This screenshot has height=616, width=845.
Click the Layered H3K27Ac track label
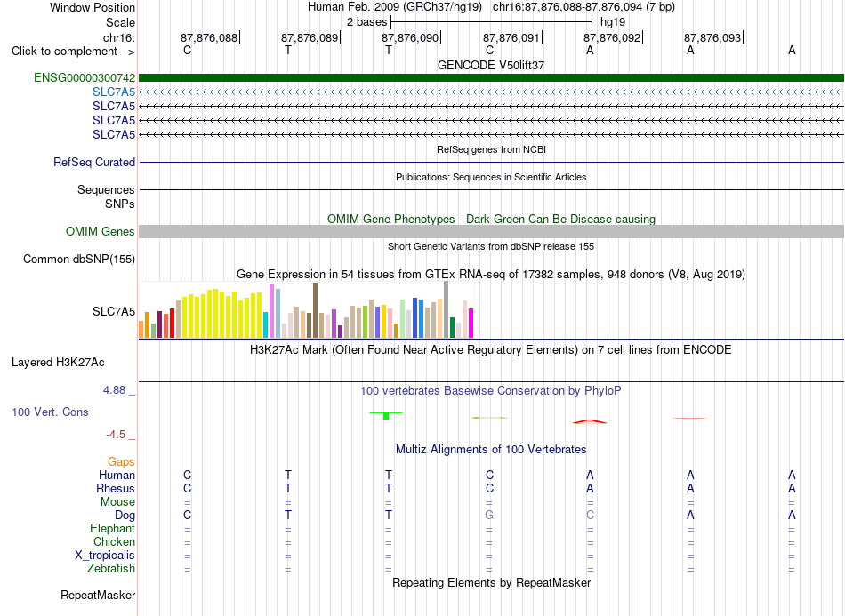click(x=58, y=363)
